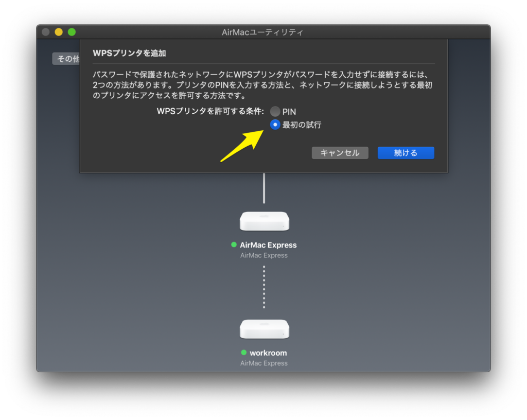
Task: Select the 最初の試行 radio option
Action: click(275, 125)
